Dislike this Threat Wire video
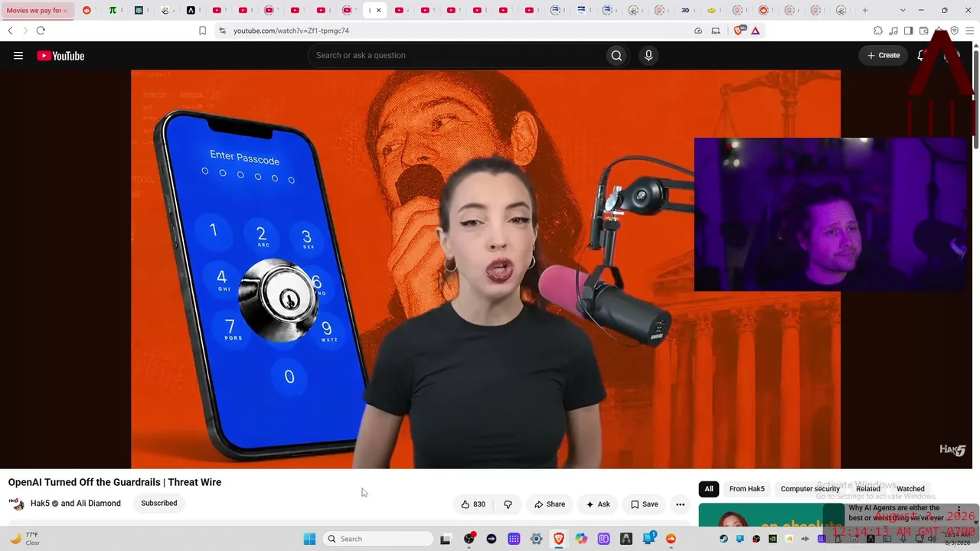The width and height of the screenshot is (980, 551). coord(508,504)
